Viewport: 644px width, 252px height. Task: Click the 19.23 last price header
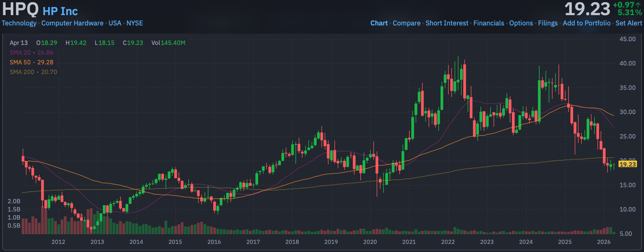tap(587, 9)
